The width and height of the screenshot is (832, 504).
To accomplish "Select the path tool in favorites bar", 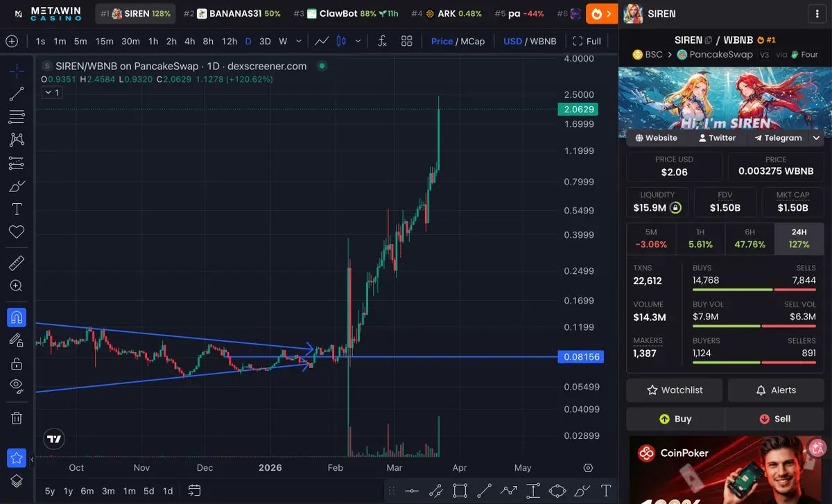I will 509,491.
